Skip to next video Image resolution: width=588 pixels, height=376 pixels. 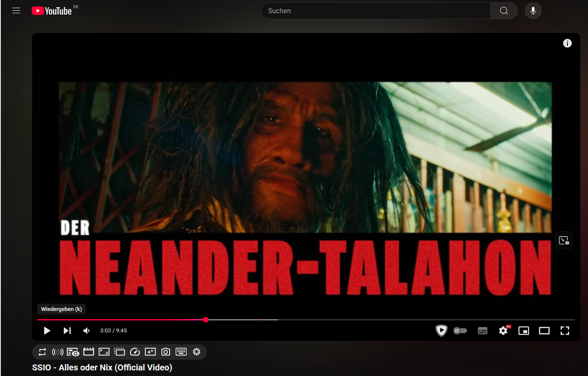coord(67,331)
